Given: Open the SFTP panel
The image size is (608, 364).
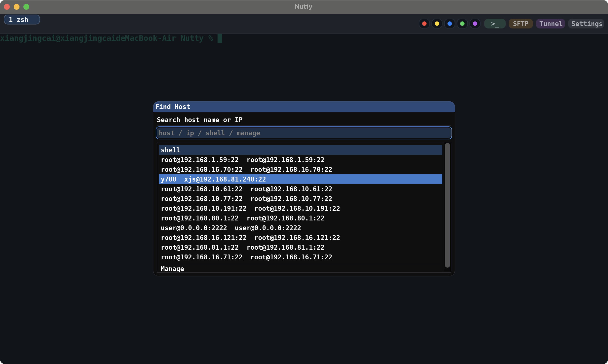Looking at the screenshot, I should 521,24.
